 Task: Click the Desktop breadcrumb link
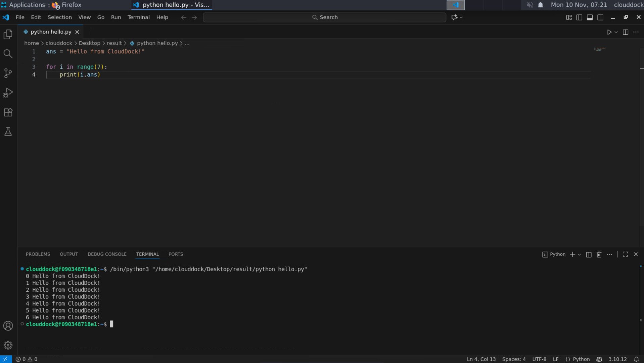pyautogui.click(x=89, y=43)
